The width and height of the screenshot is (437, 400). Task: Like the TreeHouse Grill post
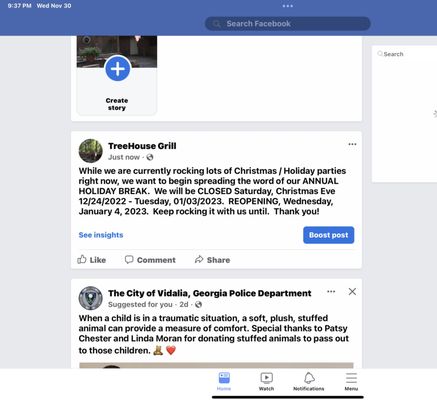click(92, 260)
